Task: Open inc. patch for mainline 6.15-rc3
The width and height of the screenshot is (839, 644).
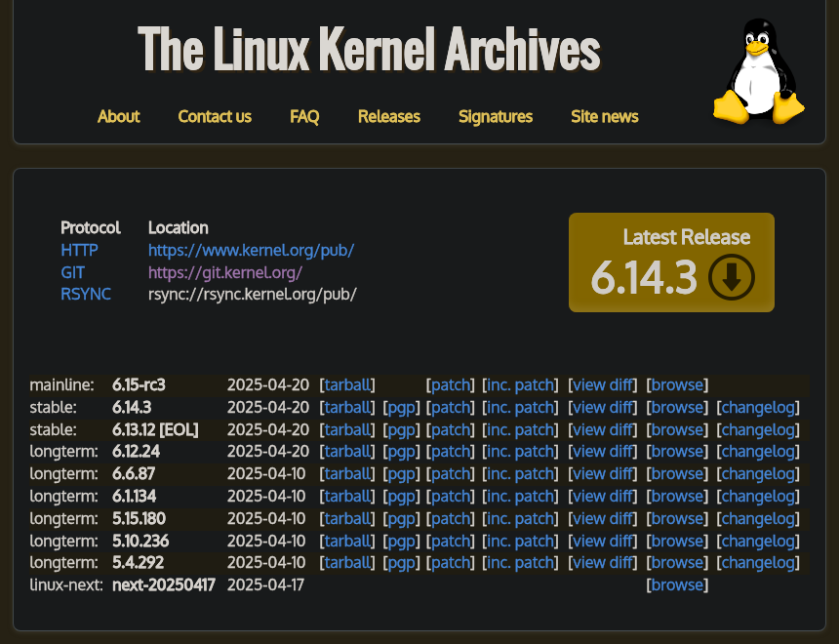Action: pos(520,384)
